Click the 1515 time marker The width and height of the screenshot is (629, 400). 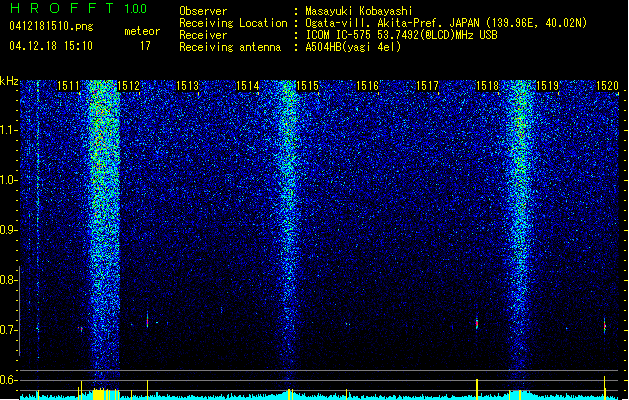pyautogui.click(x=307, y=85)
